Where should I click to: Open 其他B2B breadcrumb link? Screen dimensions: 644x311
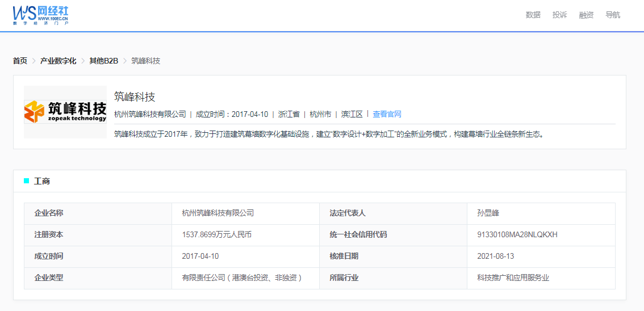tap(103, 61)
